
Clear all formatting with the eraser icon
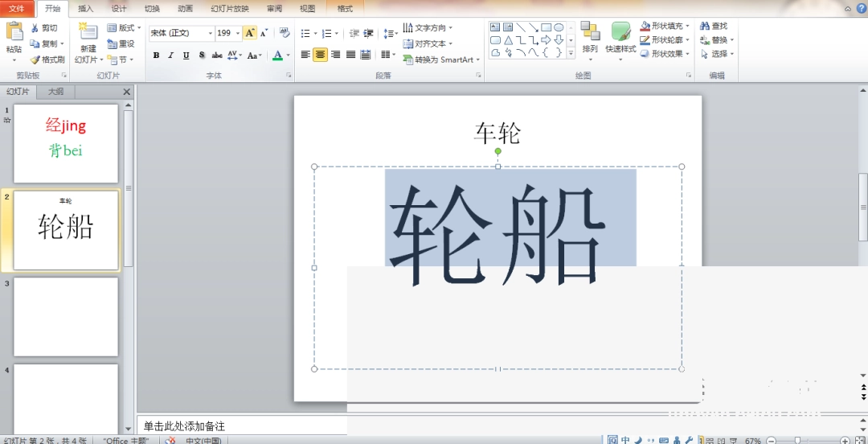[285, 33]
